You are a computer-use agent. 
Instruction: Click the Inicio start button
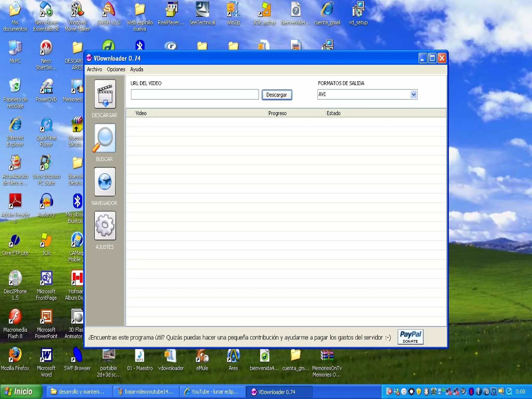point(20,391)
